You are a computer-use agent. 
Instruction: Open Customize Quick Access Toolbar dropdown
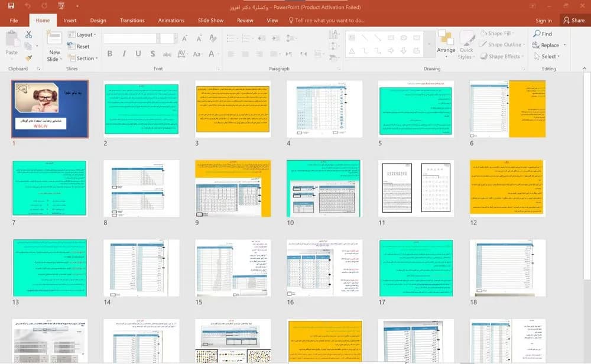pyautogui.click(x=77, y=6)
